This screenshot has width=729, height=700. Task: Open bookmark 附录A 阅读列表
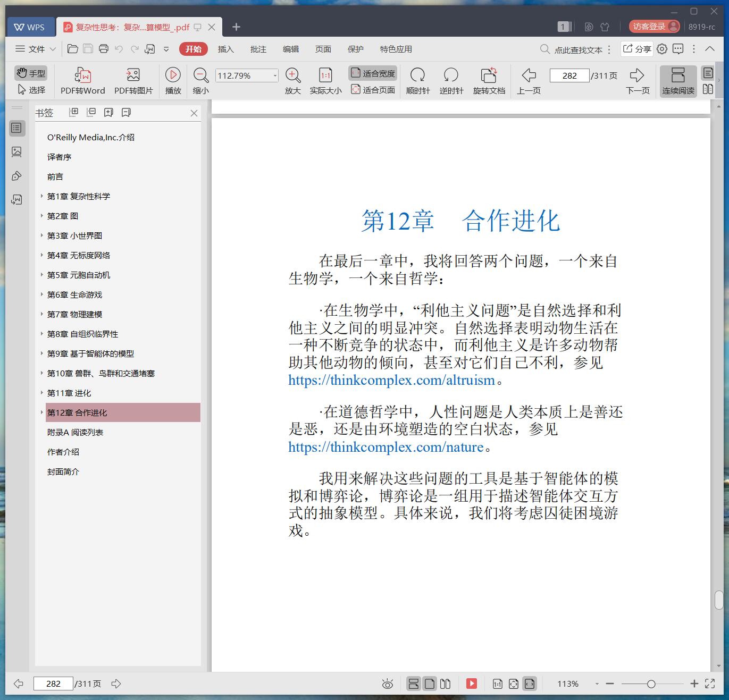point(76,432)
